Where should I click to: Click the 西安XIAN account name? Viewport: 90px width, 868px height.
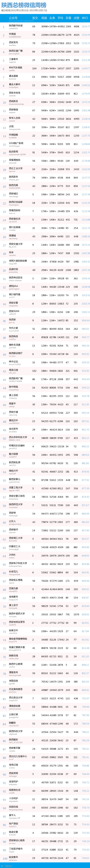click(x=14, y=311)
